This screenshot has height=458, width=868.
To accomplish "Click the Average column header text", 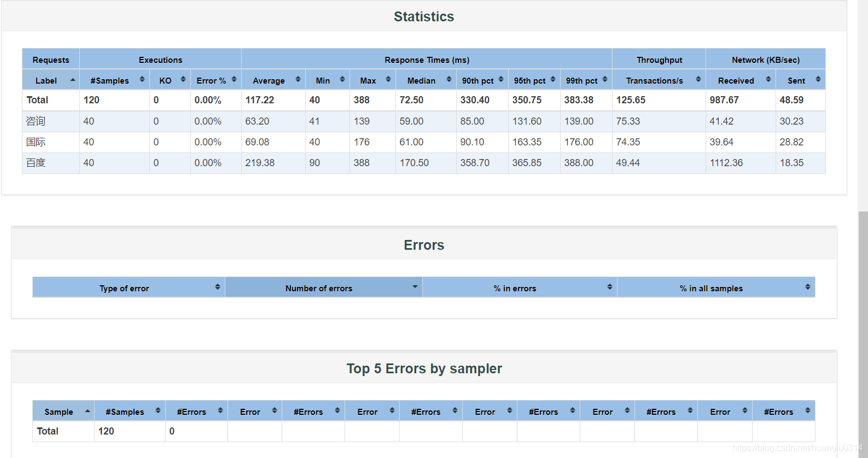I will [x=269, y=81].
